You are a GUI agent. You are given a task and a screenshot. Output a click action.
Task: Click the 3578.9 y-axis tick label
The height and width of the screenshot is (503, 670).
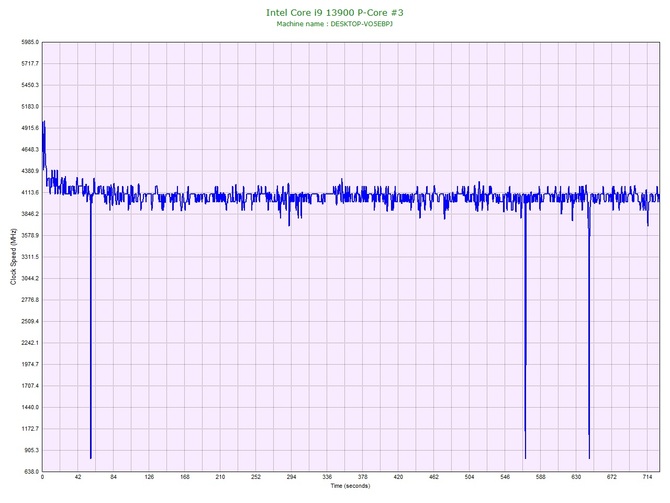click(x=30, y=235)
